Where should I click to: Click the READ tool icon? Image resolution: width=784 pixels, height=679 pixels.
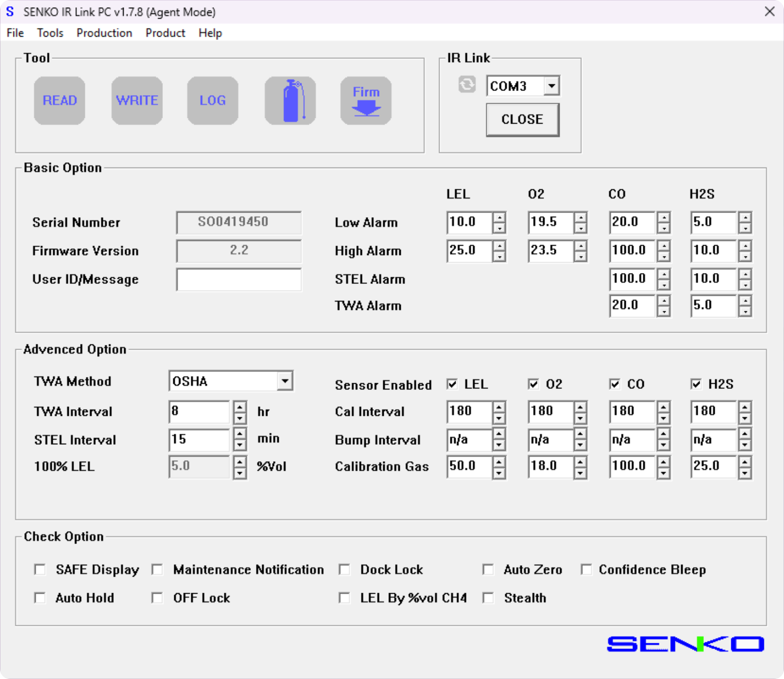[59, 100]
